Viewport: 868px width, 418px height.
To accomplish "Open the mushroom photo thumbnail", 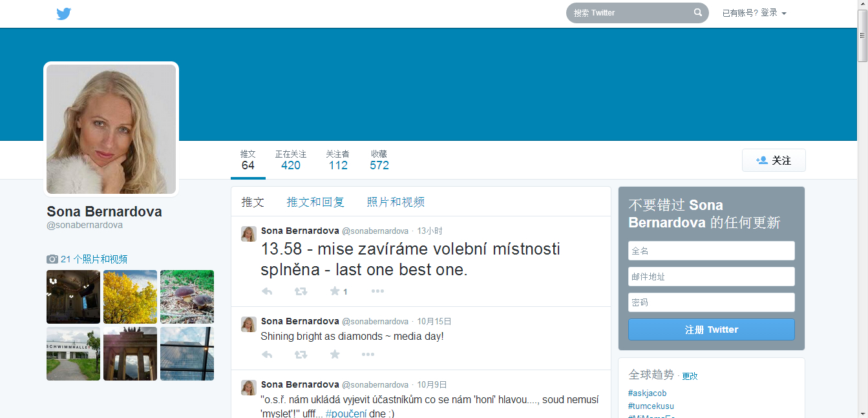I will click(x=187, y=297).
